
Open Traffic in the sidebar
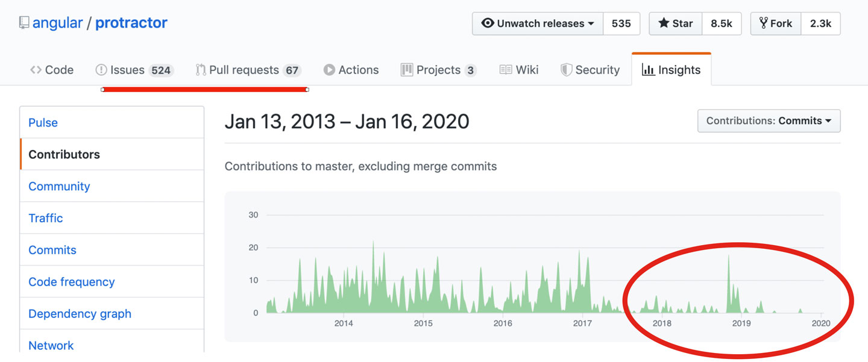[x=112, y=218]
